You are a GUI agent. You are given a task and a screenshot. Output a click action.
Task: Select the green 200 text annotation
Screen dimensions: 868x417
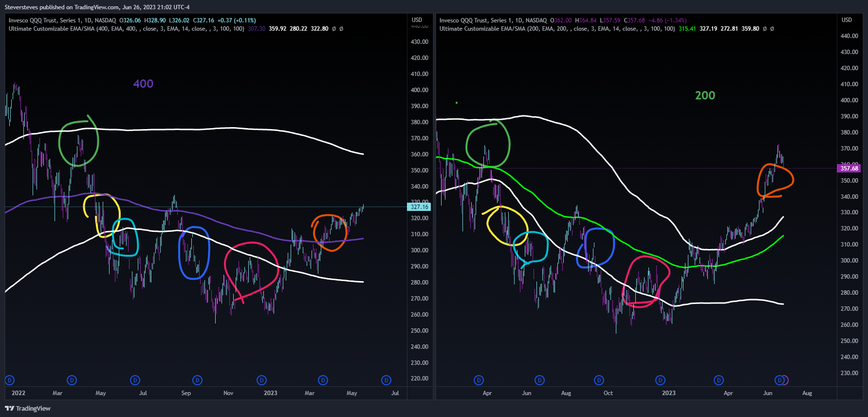(705, 95)
